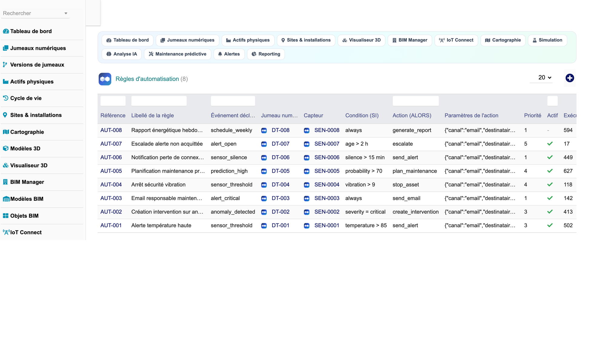This screenshot has height=364, width=589.
Task: Sort by the Condition (SI) column header
Action: tap(362, 115)
